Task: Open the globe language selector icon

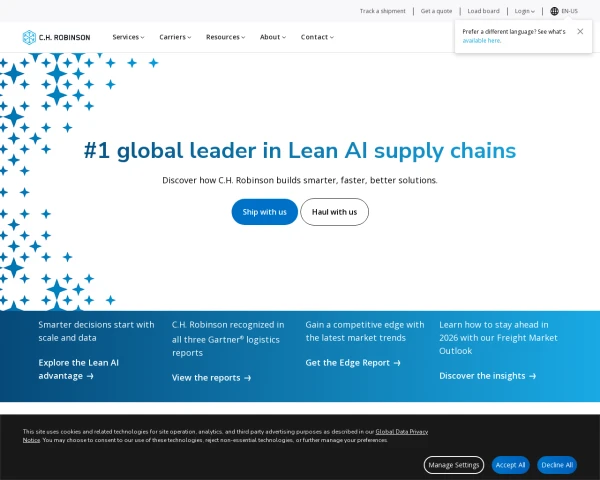Action: coord(554,11)
